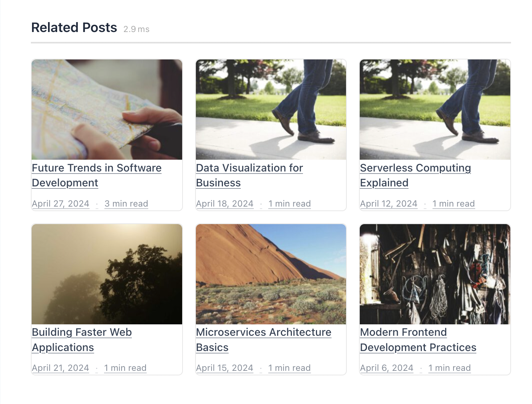This screenshot has height=404, width=532.
Task: Open the Data Visualization for Business title link
Action: [249, 168]
